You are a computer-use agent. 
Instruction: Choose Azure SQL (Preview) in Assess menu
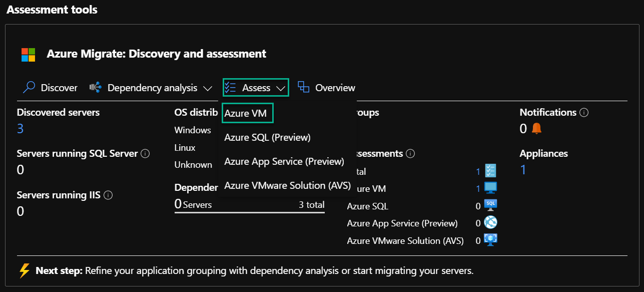(268, 137)
